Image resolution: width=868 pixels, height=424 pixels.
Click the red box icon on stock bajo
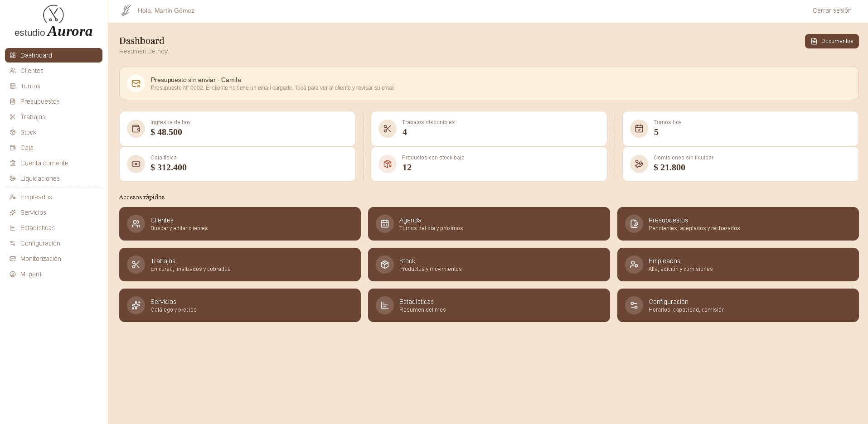coord(388,164)
